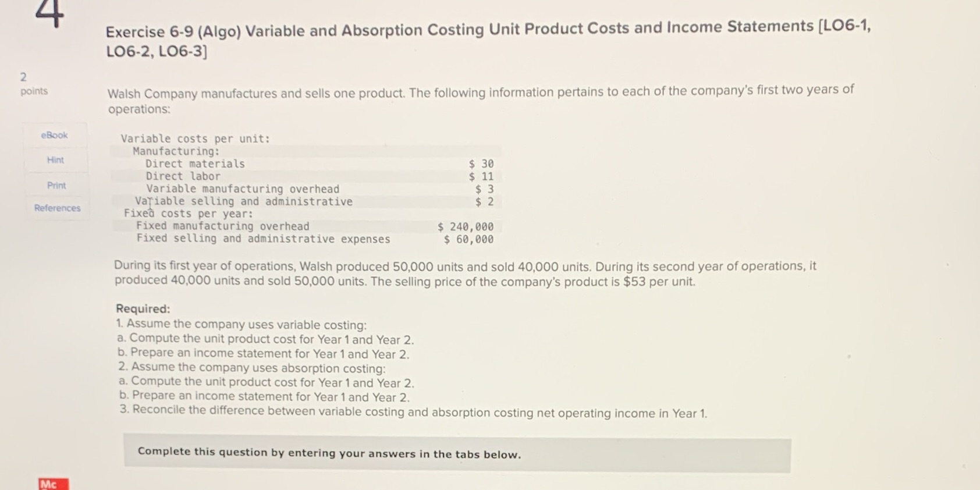Toggle the References display
Viewport: 980px width, 490px height.
[x=56, y=208]
